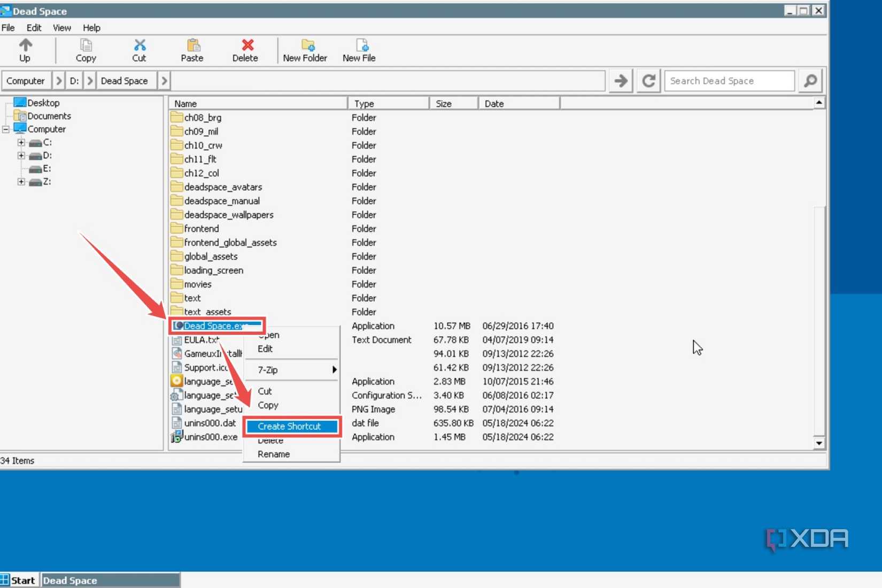This screenshot has width=882, height=588.
Task: Select the loading_screen folder
Action: 207,270
